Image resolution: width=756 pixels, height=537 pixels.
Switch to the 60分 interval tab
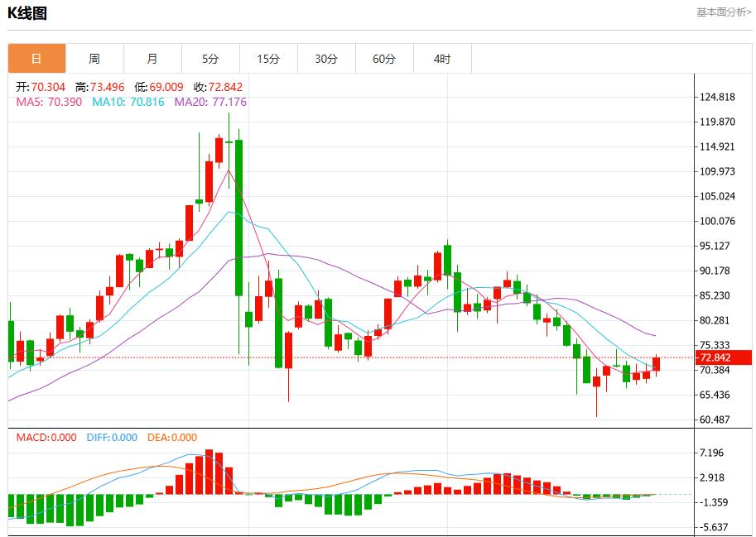pyautogui.click(x=384, y=59)
